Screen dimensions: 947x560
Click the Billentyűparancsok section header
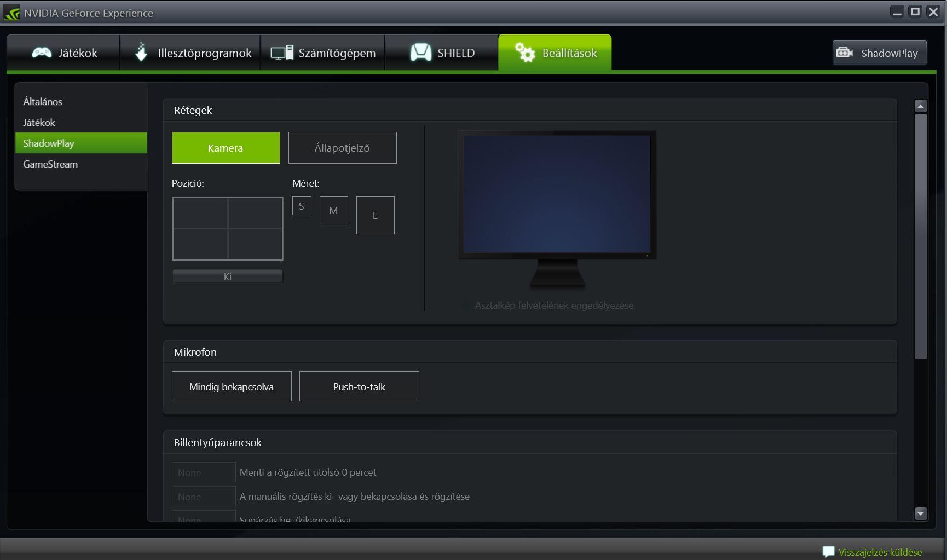tap(218, 442)
